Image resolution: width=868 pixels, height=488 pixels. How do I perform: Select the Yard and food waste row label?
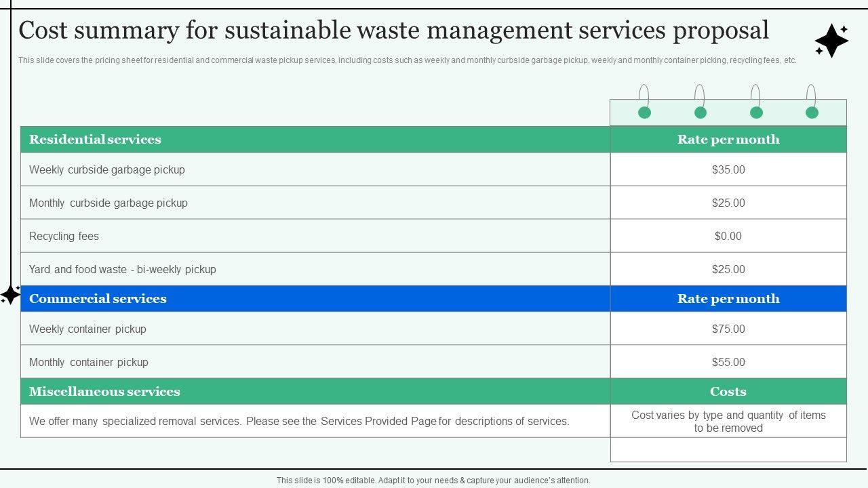pyautogui.click(x=123, y=269)
